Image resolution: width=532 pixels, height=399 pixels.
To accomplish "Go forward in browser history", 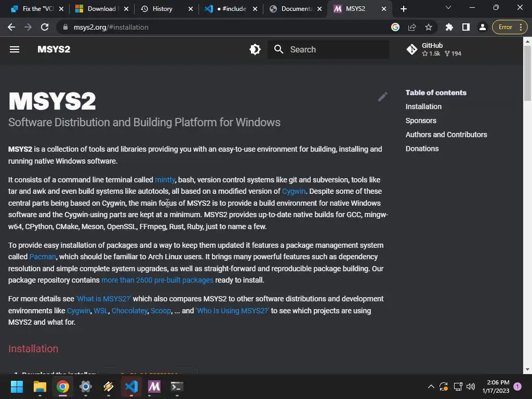I will click(x=28, y=27).
